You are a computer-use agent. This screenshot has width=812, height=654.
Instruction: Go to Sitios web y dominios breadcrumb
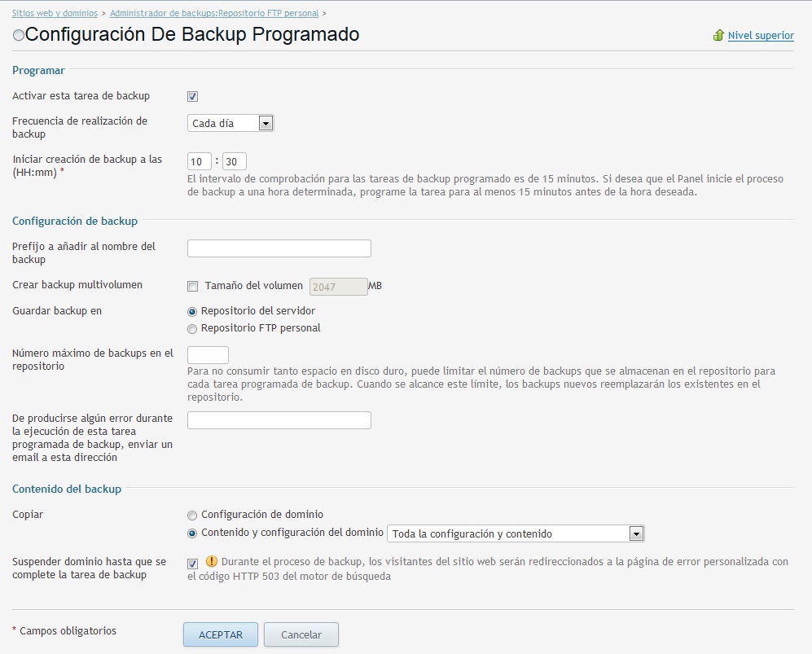(55, 14)
